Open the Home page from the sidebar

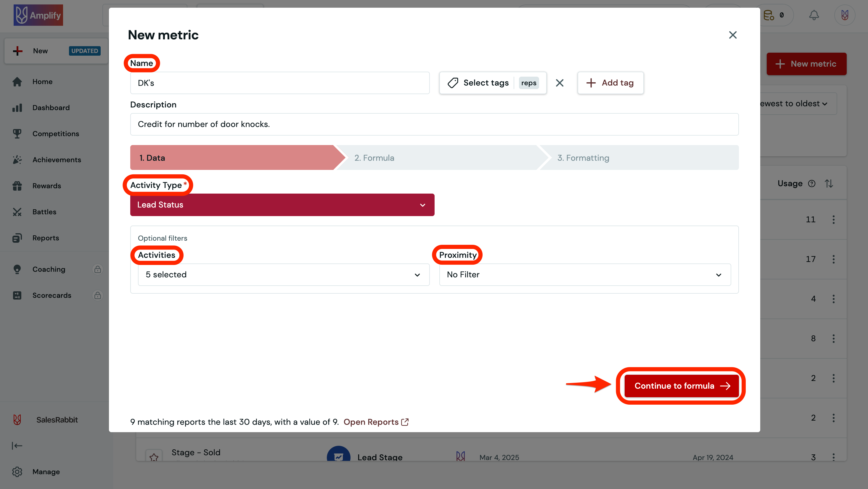[42, 81]
